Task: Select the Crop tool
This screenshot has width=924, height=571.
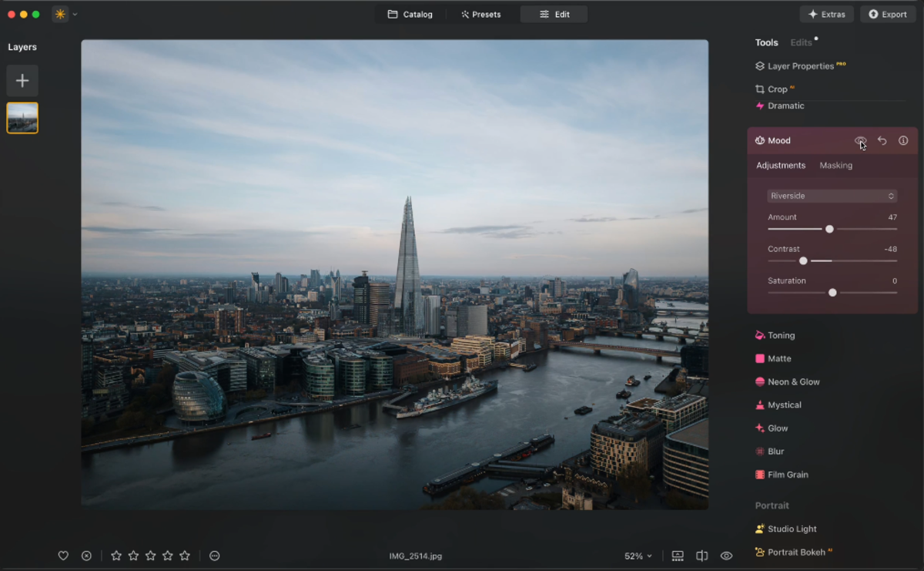Action: [775, 89]
